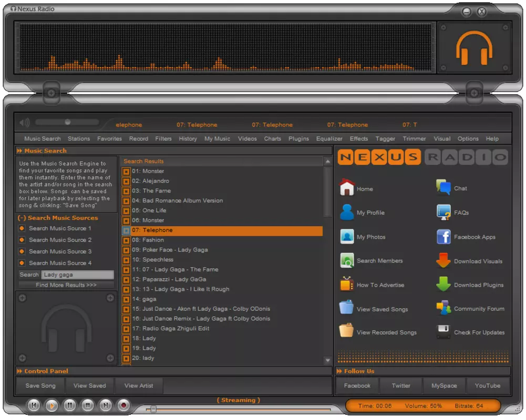This screenshot has height=420, width=526.
Task: Click the search results scroll down arrow
Action: click(x=328, y=360)
